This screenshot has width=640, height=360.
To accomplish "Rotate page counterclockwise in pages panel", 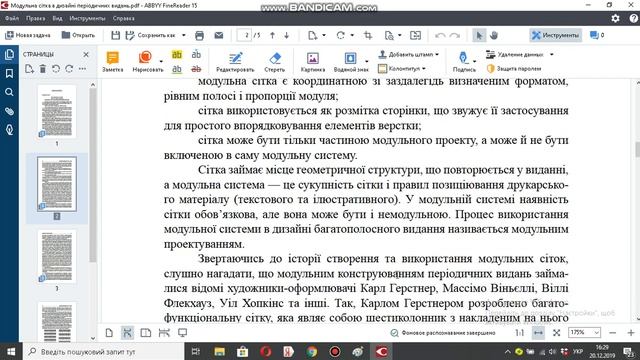I will coord(56,69).
